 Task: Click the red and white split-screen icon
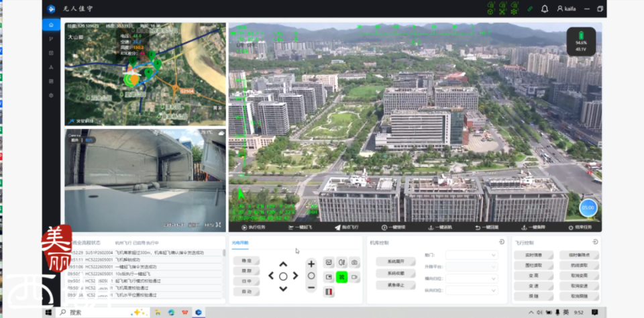coord(329,292)
